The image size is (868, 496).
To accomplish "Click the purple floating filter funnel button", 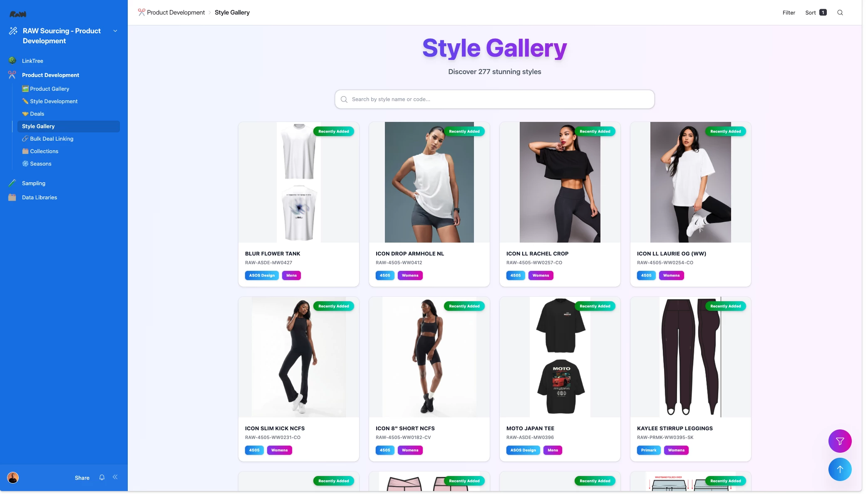I will tap(840, 441).
